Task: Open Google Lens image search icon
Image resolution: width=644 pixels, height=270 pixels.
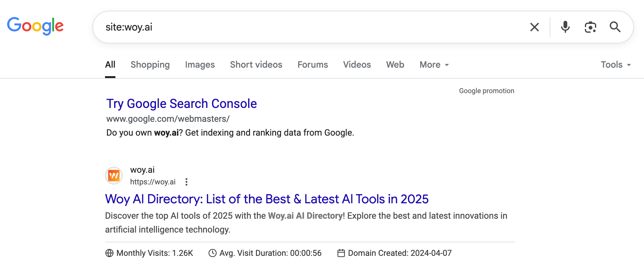Action: (x=590, y=27)
